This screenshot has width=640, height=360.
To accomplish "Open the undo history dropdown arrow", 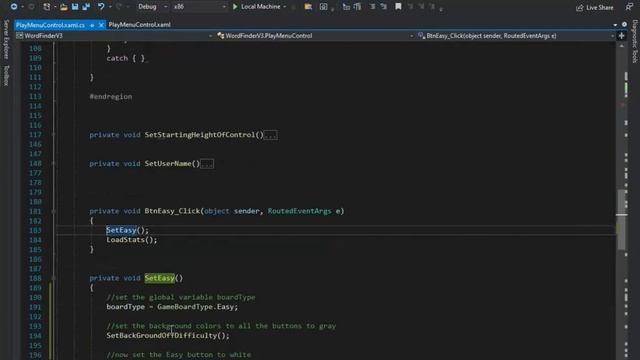I will 110,7.
